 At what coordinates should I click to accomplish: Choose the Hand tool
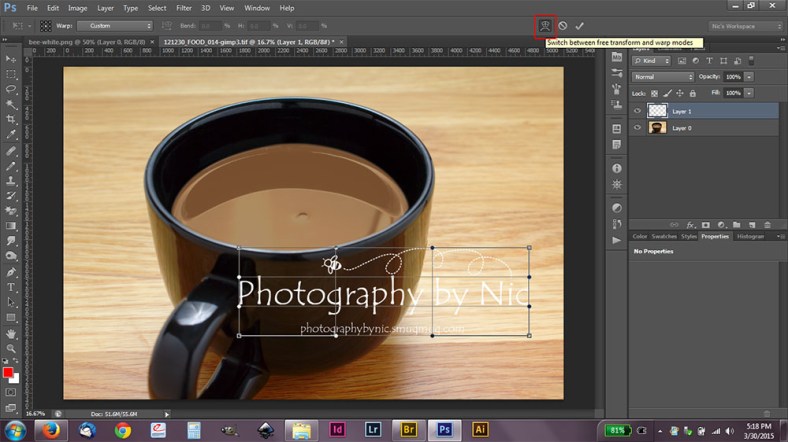pos(11,333)
